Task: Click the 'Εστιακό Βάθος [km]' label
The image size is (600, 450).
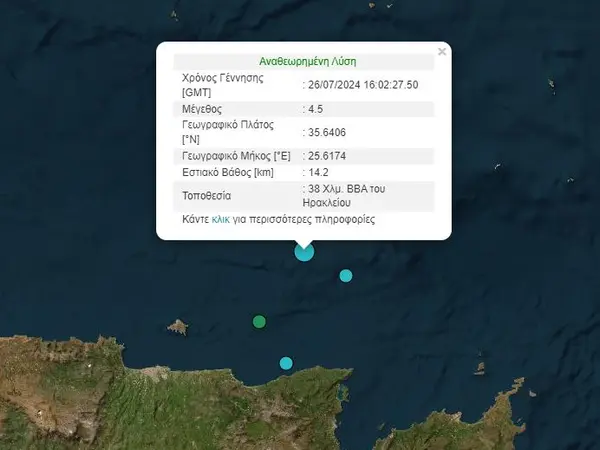Action: 228,174
